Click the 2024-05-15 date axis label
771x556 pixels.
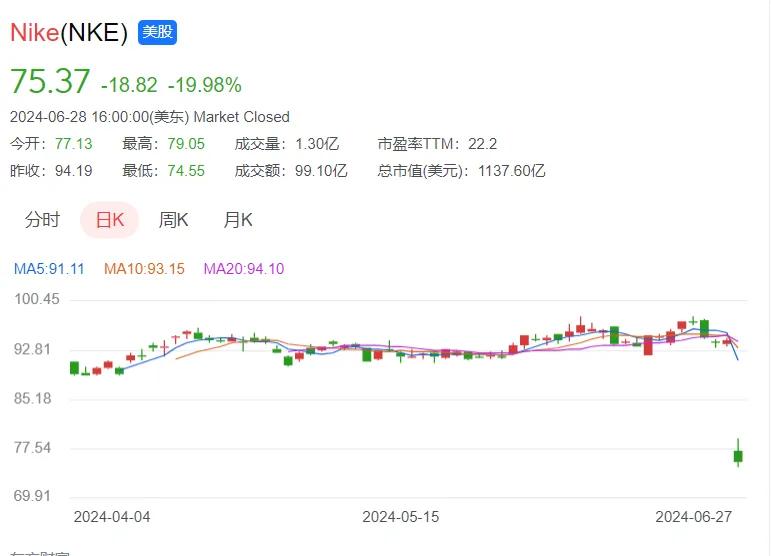(401, 517)
